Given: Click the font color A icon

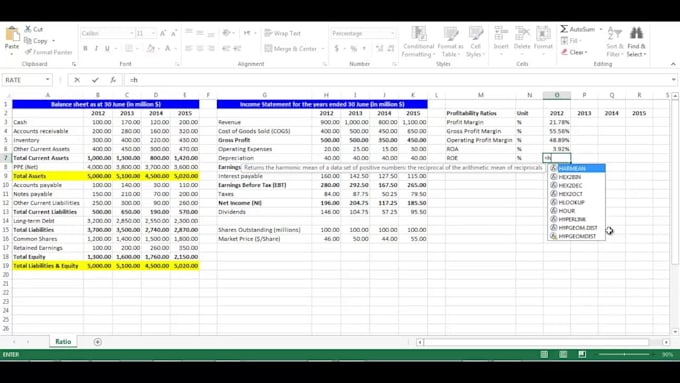Looking at the screenshot, I should point(167,49).
